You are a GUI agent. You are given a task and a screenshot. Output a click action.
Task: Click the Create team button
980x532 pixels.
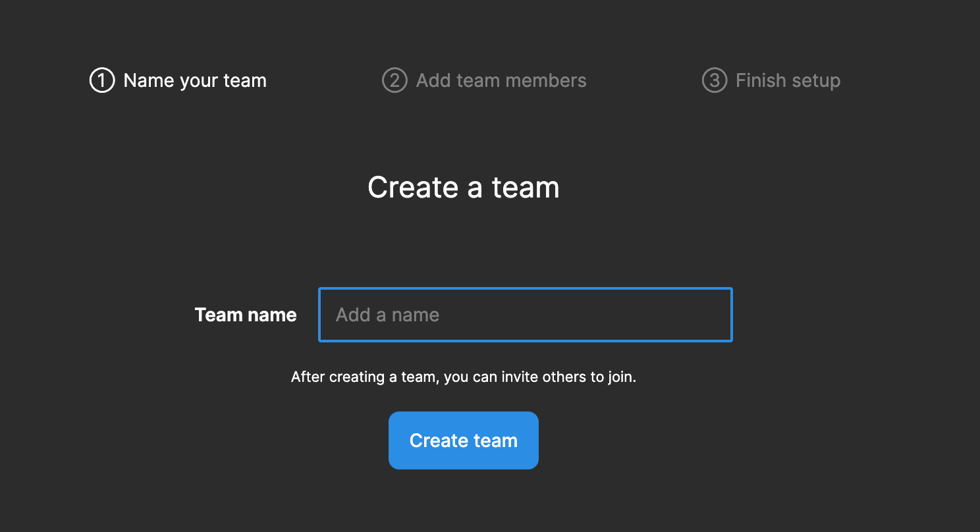click(464, 440)
